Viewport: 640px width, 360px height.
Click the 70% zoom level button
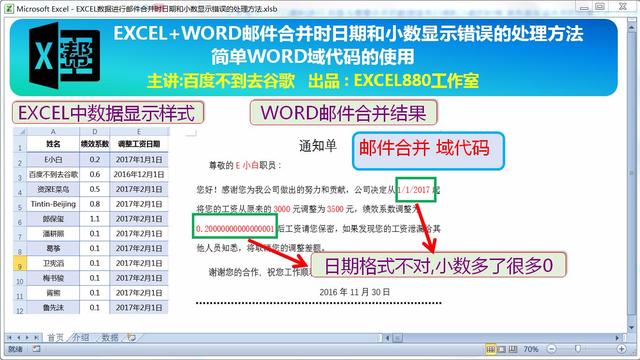click(x=531, y=349)
